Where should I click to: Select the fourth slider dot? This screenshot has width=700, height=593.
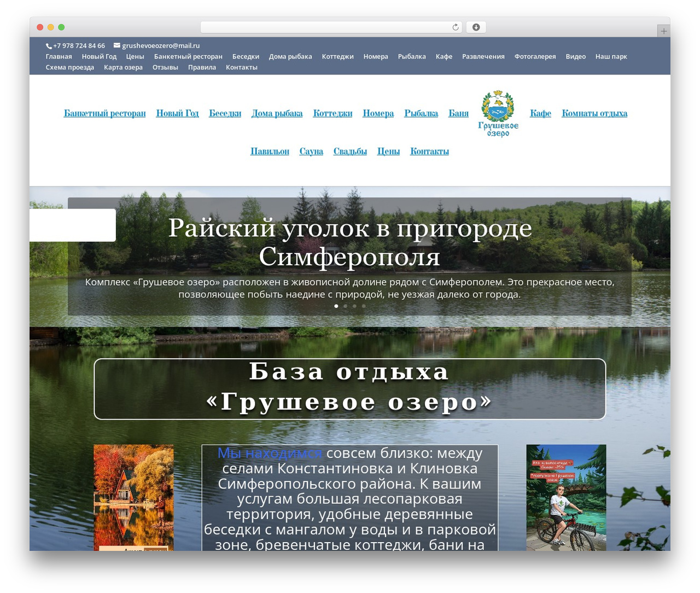tap(364, 306)
